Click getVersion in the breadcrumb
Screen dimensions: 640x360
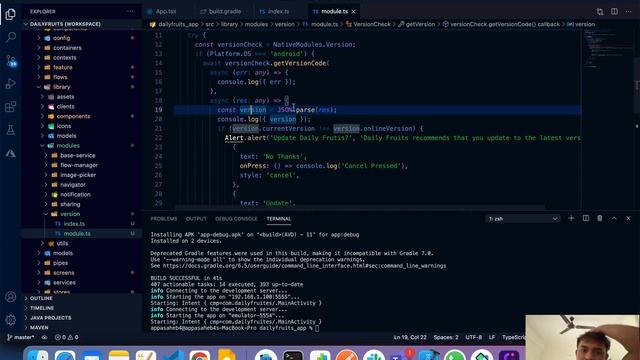coord(420,24)
